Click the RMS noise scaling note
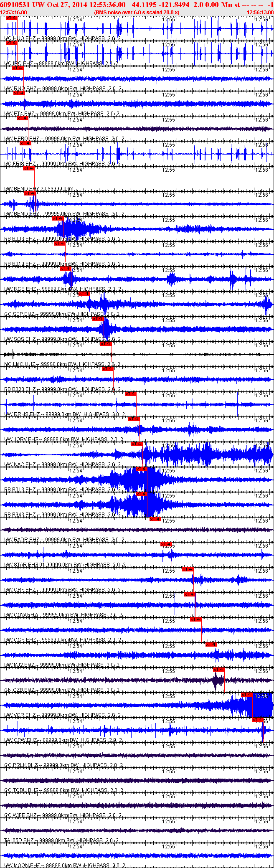 (x=137, y=12)
